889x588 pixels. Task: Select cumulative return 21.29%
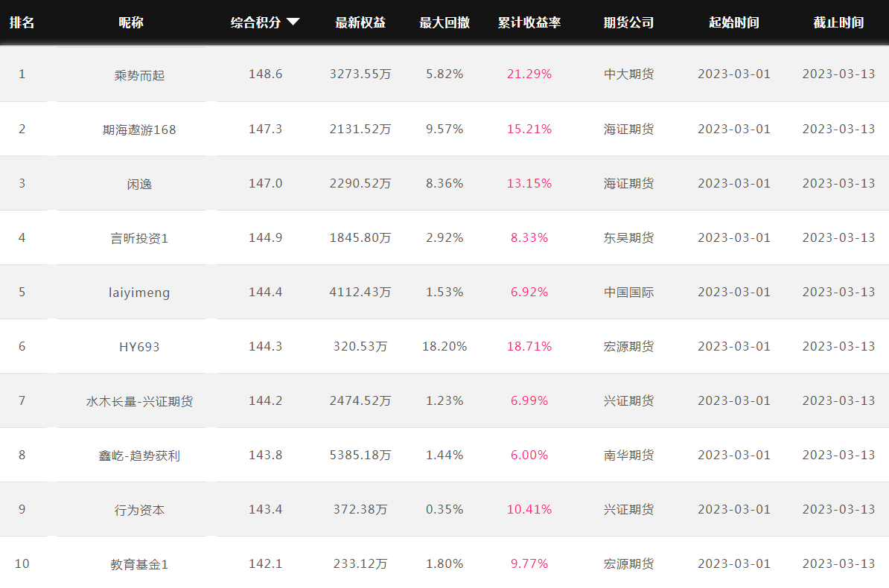pos(529,74)
